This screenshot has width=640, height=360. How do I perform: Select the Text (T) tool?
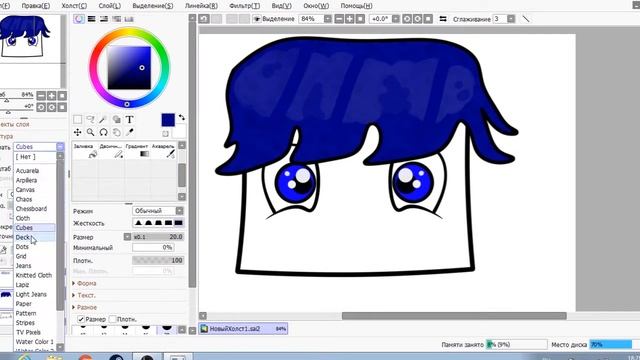pyautogui.click(x=129, y=119)
